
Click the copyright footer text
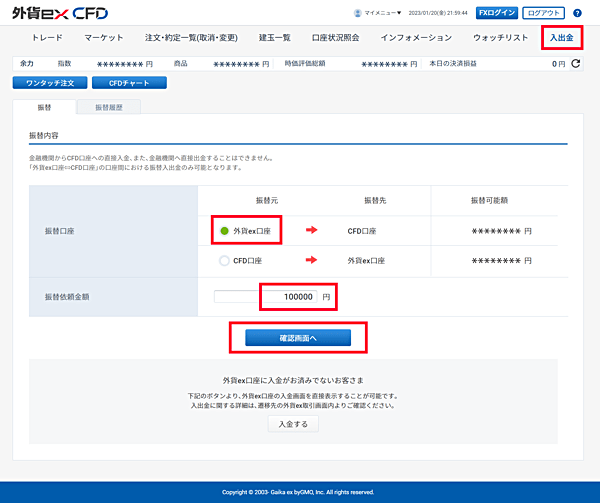click(298, 492)
